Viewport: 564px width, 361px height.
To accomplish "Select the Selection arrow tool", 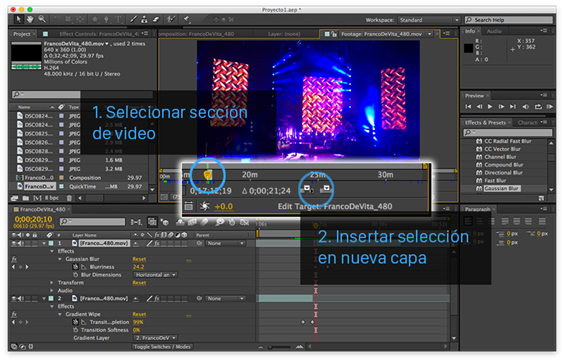I will click(x=18, y=19).
